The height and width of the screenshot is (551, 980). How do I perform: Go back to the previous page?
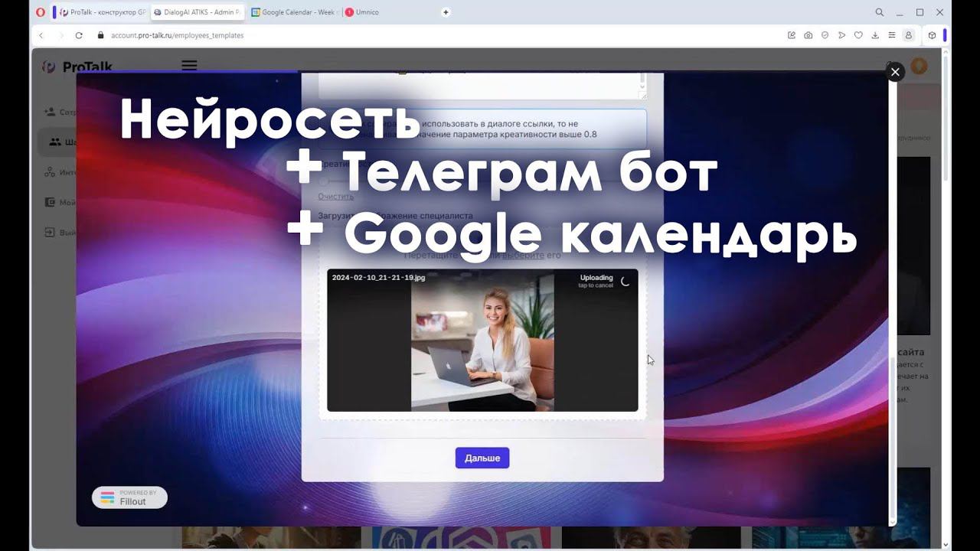pyautogui.click(x=41, y=35)
